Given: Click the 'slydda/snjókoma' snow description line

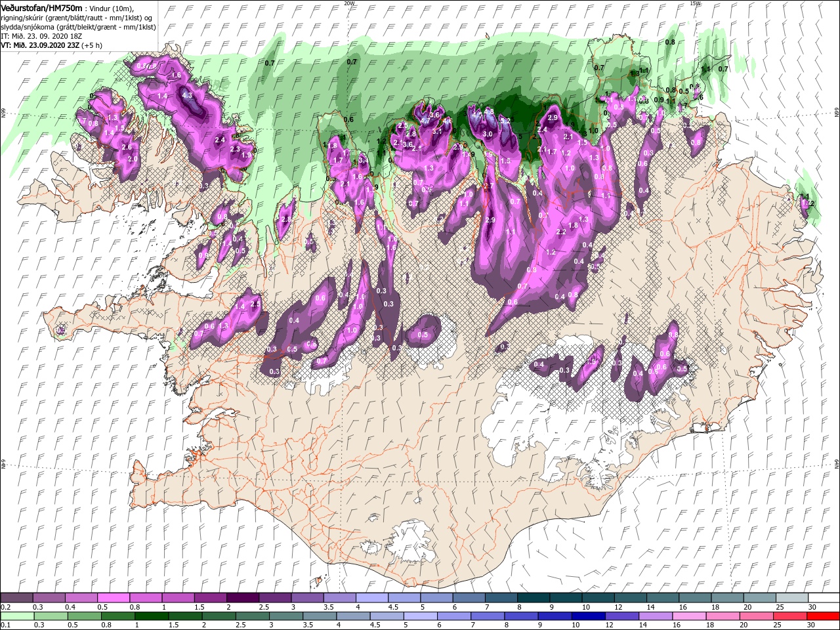Looking at the screenshot, I should coord(78,27).
